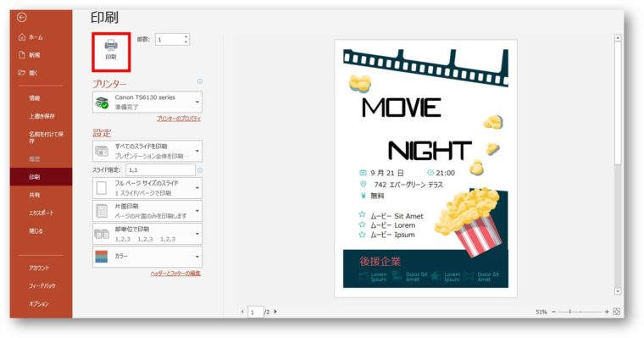Open the ヘッダーとフッターの編集 link
644x338 pixels.
(x=175, y=273)
